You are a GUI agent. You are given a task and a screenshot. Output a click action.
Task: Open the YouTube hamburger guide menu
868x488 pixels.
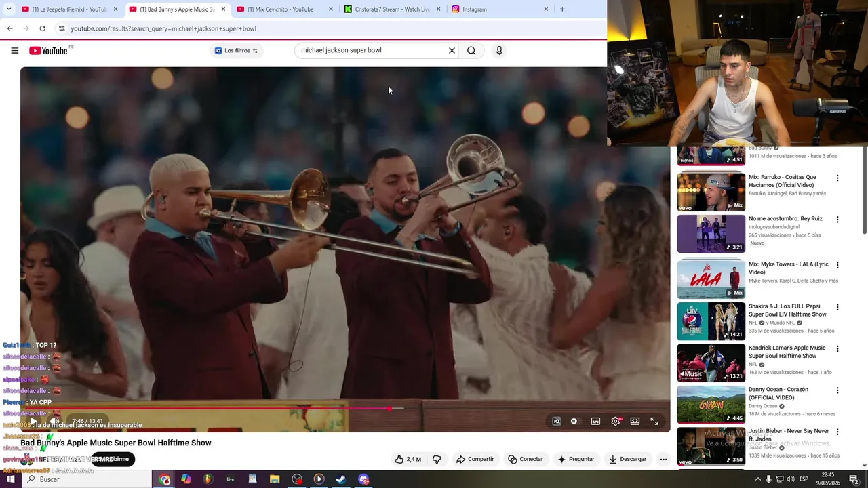14,50
